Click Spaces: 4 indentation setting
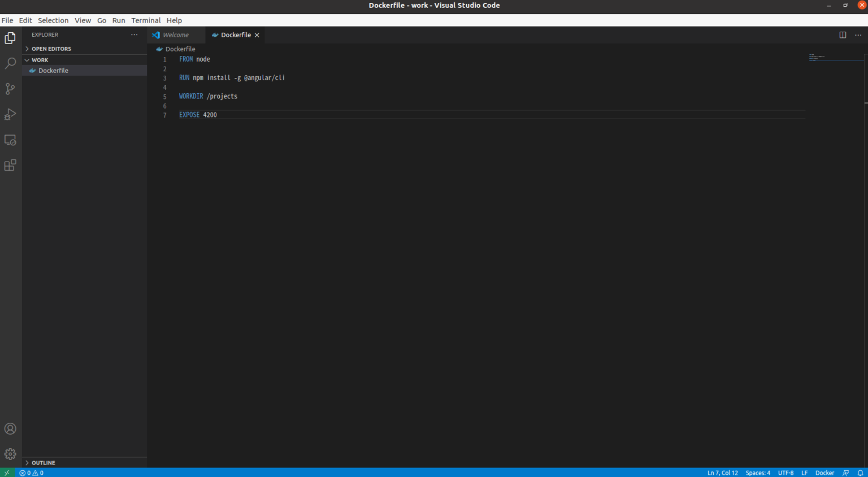 (757, 473)
